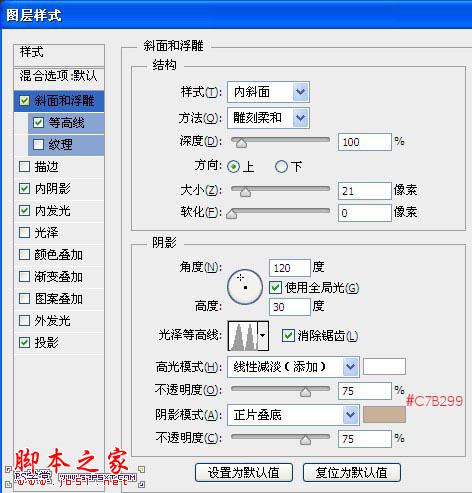This screenshot has height=493, width=472.
Task: Select the 内发光 style row
Action: [59, 210]
